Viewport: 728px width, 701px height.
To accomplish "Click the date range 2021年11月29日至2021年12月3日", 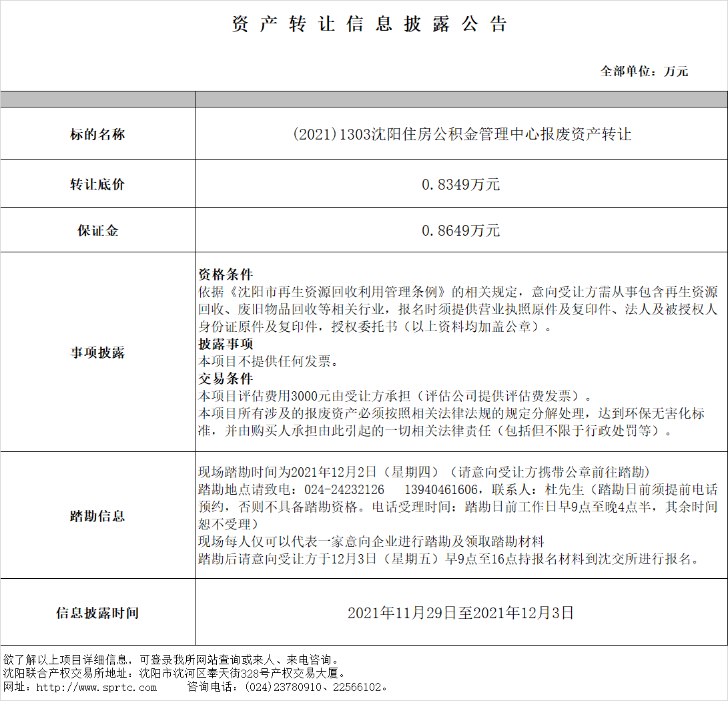I will pyautogui.click(x=460, y=613).
